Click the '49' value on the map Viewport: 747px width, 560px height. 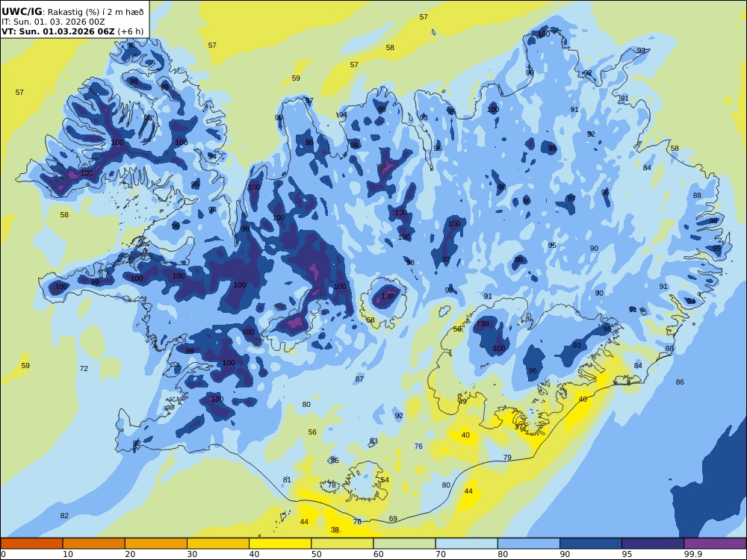[x=462, y=402]
